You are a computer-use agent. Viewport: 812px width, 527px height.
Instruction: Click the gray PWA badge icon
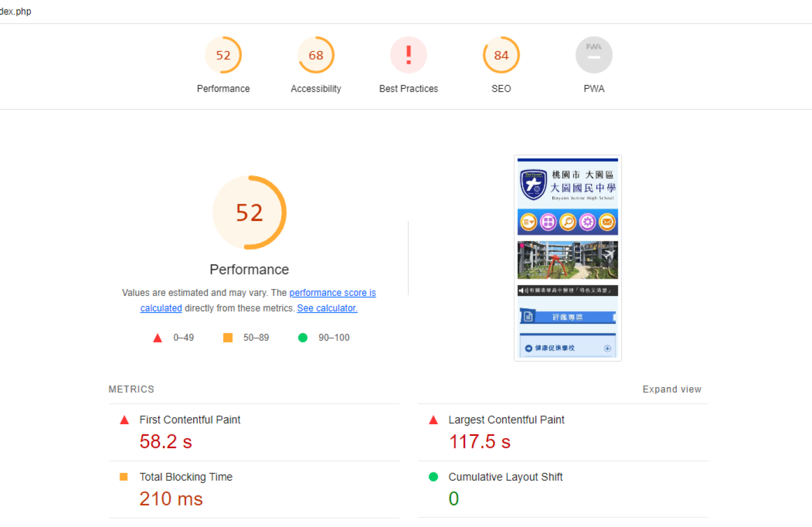coord(593,55)
